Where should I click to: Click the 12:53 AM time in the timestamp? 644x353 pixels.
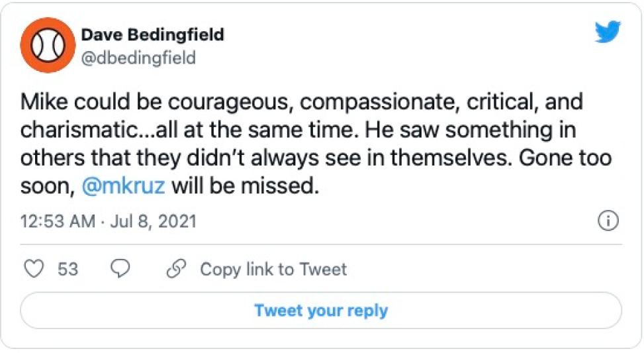58,221
